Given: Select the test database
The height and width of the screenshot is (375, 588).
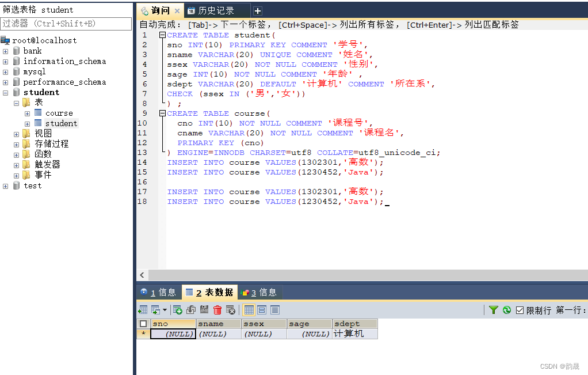Looking at the screenshot, I should (32, 186).
